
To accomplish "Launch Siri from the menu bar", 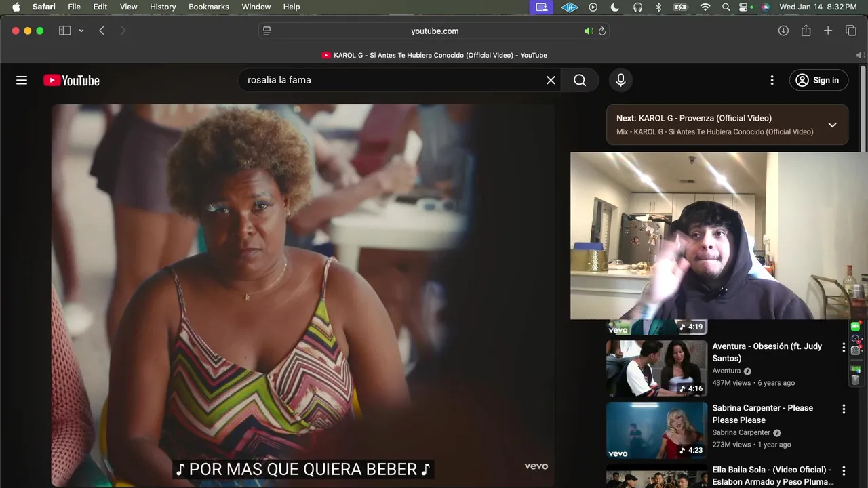I will (766, 7).
